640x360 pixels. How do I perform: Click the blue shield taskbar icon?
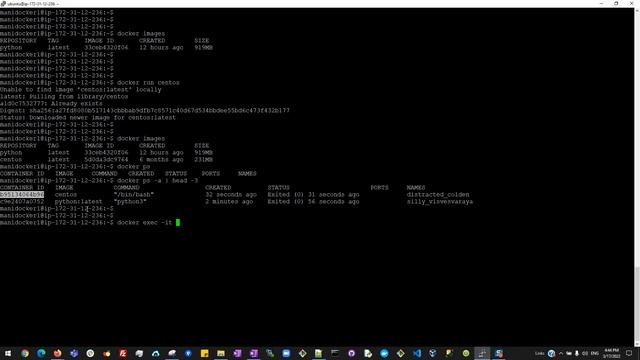coord(188,353)
